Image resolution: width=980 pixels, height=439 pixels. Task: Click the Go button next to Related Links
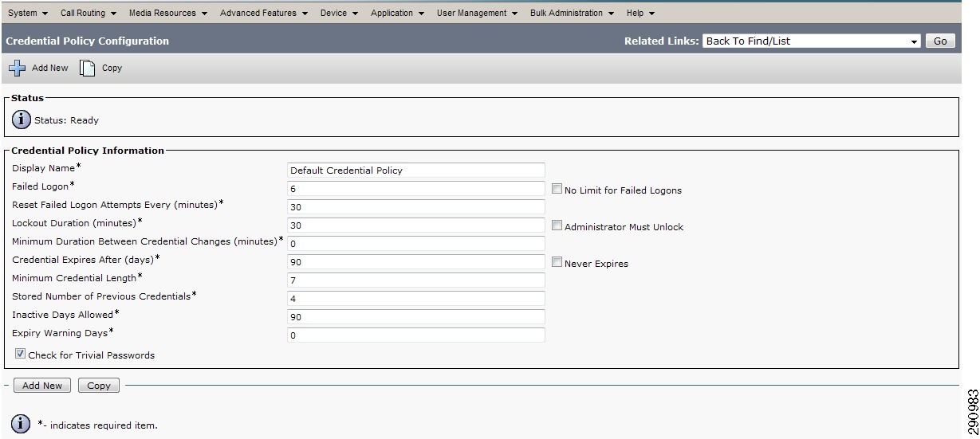940,41
